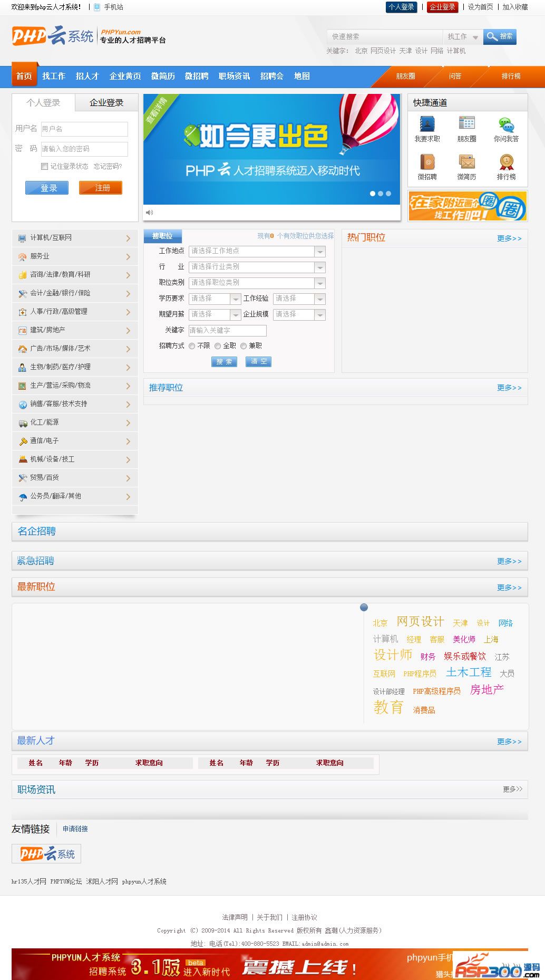
Task: Click the speaker icon under the banner
Action: coord(149,213)
